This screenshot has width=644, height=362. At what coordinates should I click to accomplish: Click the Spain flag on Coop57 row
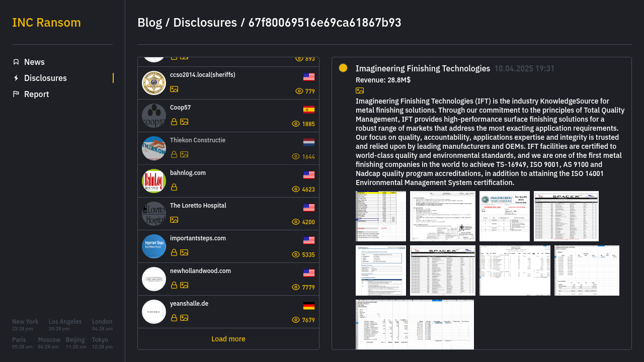(x=309, y=110)
